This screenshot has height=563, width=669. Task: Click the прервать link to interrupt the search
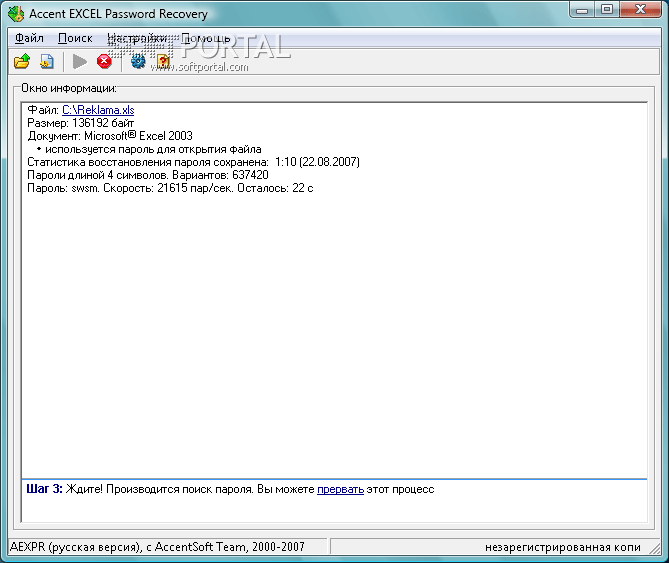coord(340,489)
